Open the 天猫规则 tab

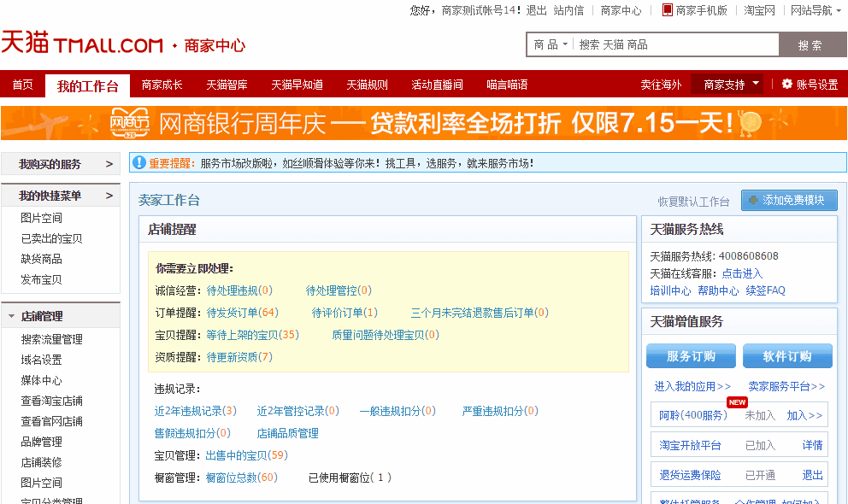(368, 85)
